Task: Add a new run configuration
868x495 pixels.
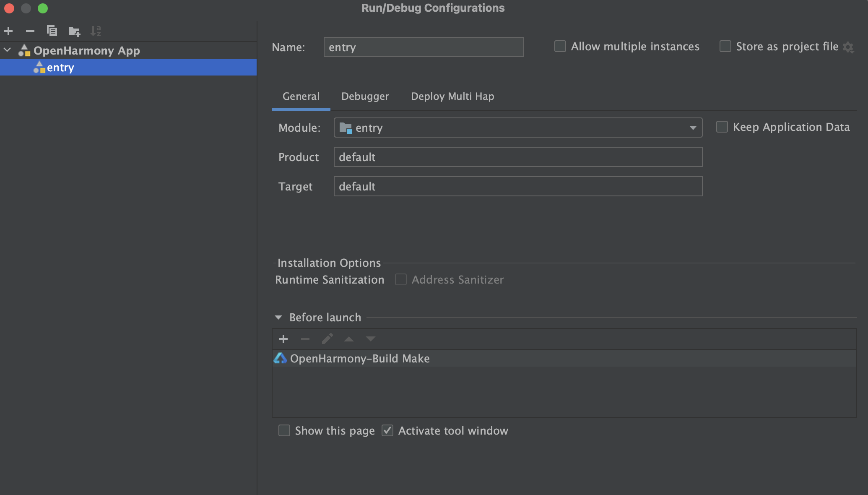Action: pyautogui.click(x=8, y=31)
